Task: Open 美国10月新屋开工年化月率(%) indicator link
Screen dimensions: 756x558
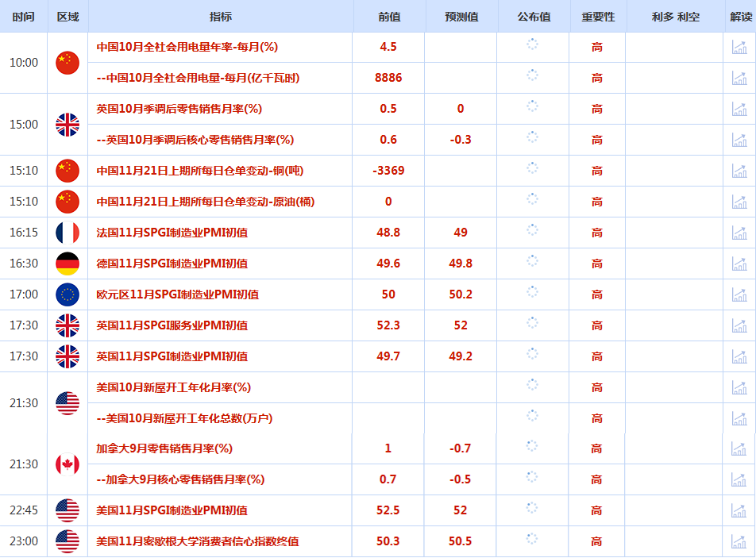Action: [x=174, y=387]
